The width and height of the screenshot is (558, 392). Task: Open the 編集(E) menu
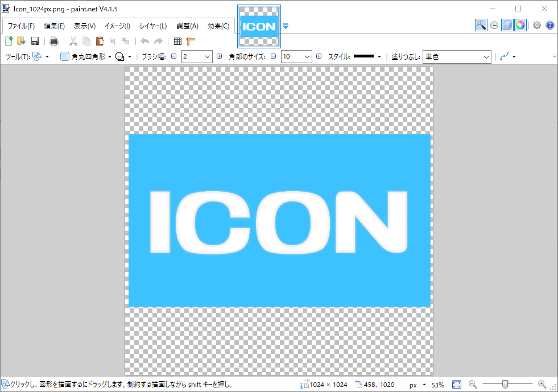click(55, 26)
